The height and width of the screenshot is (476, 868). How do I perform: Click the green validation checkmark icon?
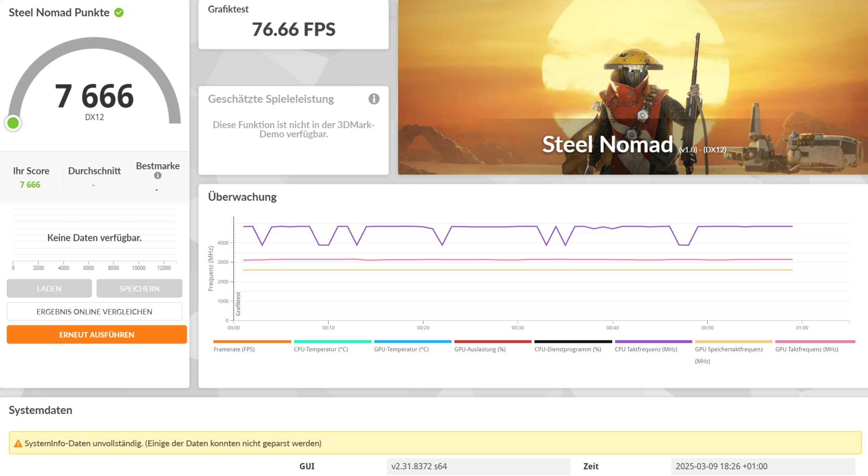119,13
